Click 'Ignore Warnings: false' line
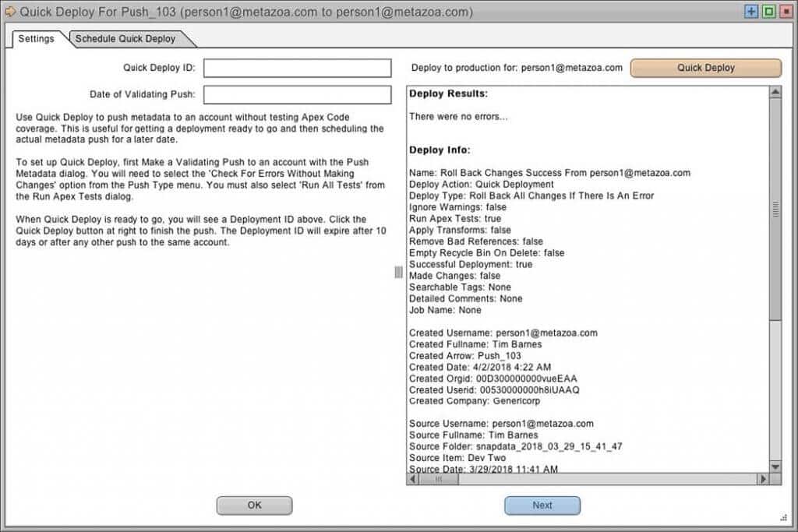The height and width of the screenshot is (532, 798). click(457, 207)
